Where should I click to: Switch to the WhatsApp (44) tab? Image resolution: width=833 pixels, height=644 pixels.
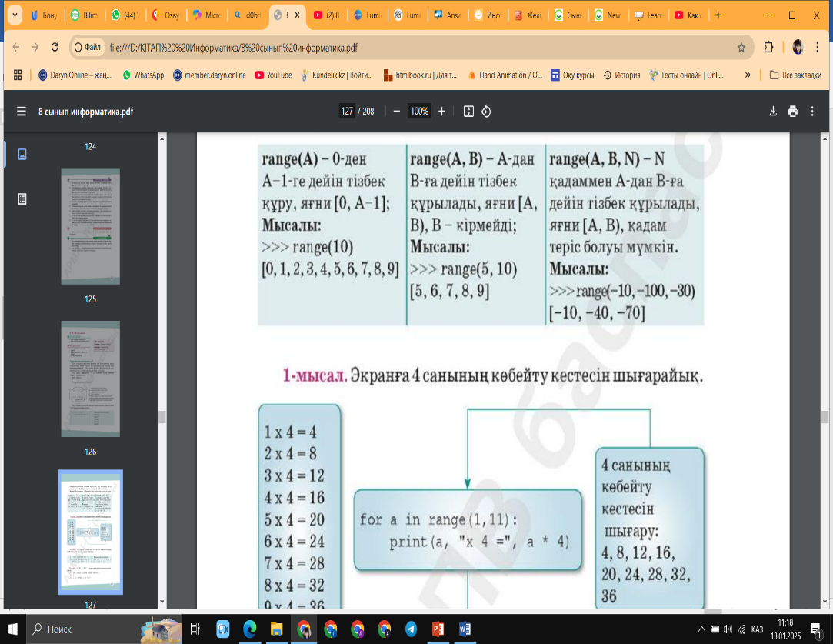point(125,15)
